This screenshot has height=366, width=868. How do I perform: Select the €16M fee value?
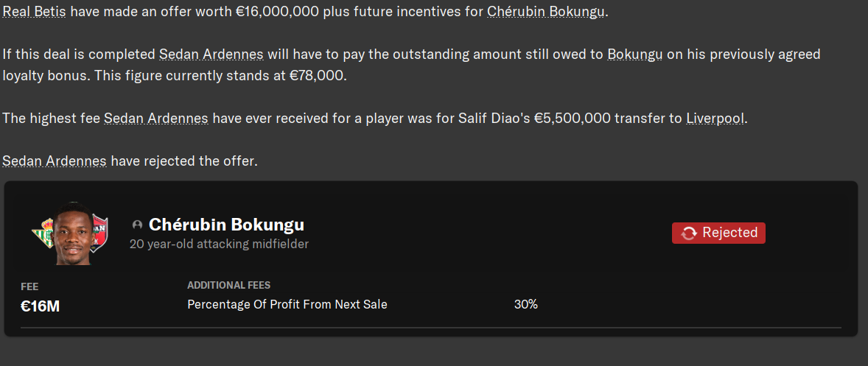[40, 306]
